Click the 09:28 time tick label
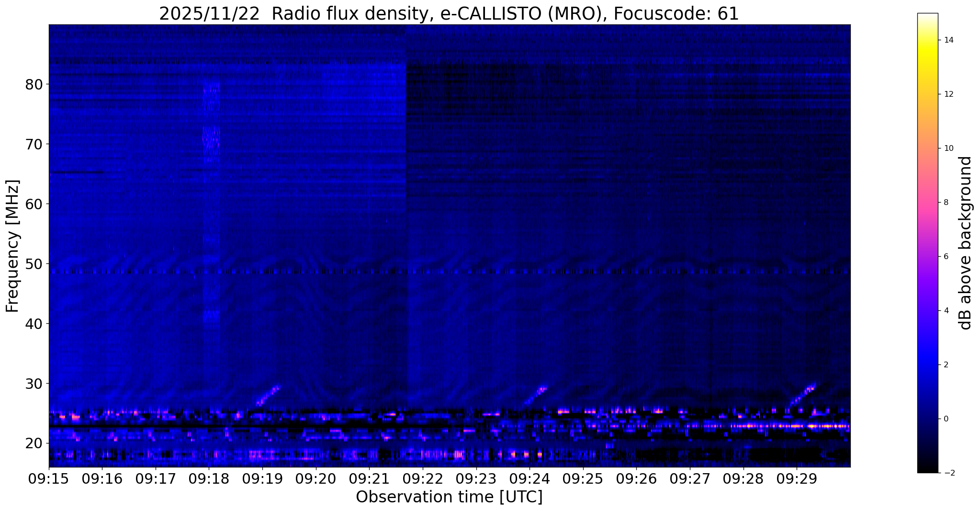 (743, 478)
